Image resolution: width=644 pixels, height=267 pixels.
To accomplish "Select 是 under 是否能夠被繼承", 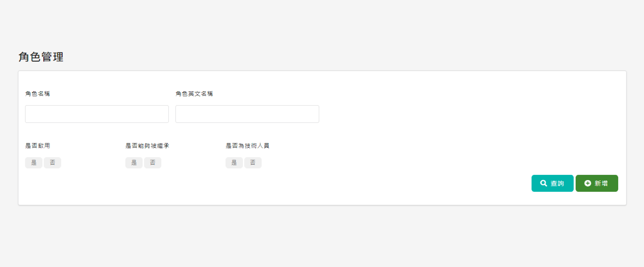I will pyautogui.click(x=134, y=163).
